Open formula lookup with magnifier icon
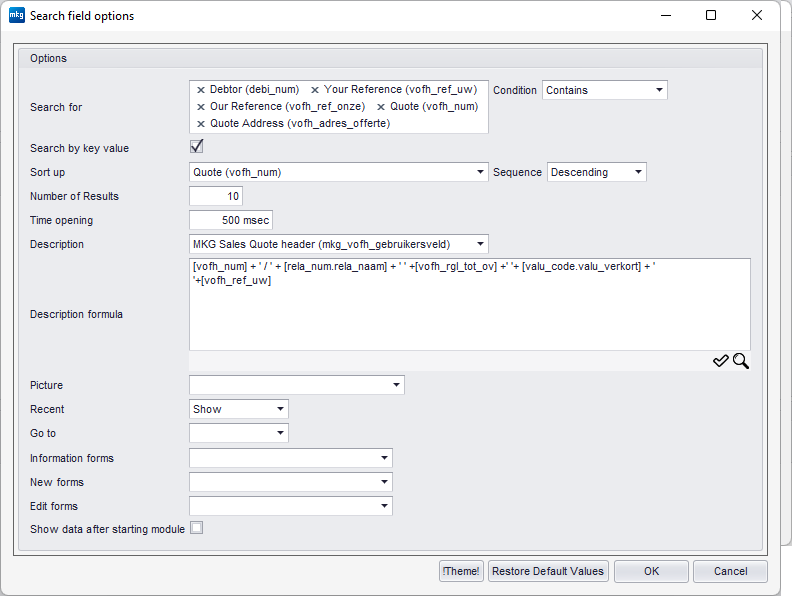The image size is (792, 596). click(741, 361)
